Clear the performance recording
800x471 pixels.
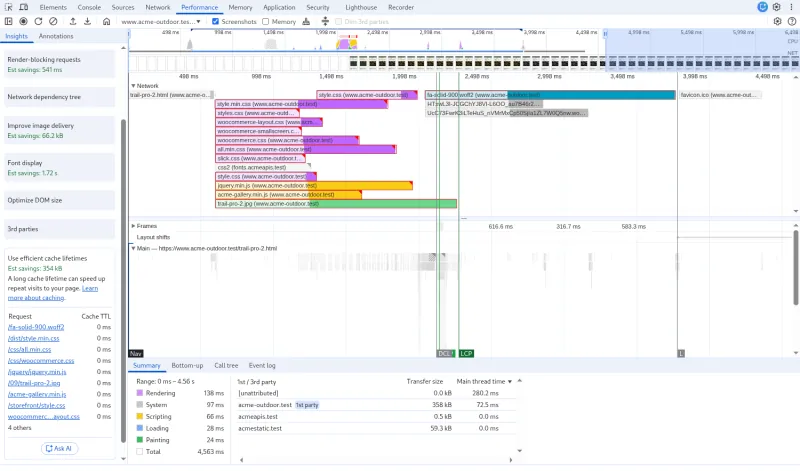click(53, 21)
